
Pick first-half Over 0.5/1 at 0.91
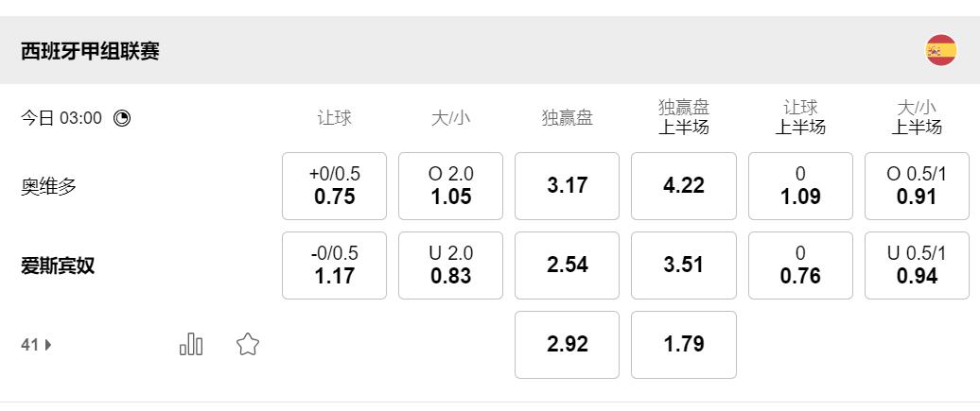click(x=917, y=186)
